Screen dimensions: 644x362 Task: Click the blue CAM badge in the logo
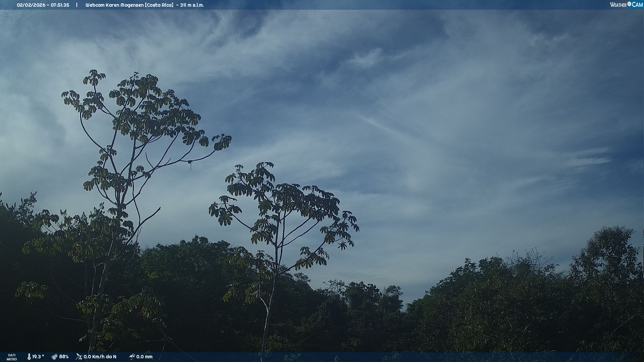click(x=637, y=5)
